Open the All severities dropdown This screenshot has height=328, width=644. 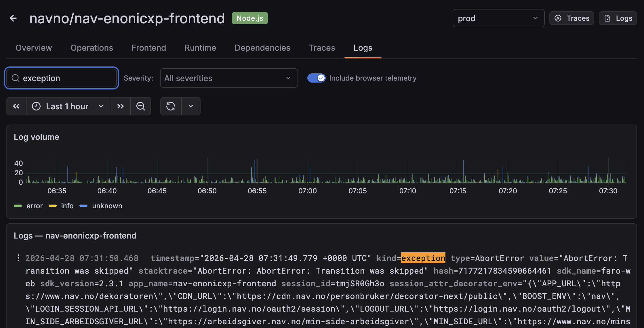tap(229, 78)
